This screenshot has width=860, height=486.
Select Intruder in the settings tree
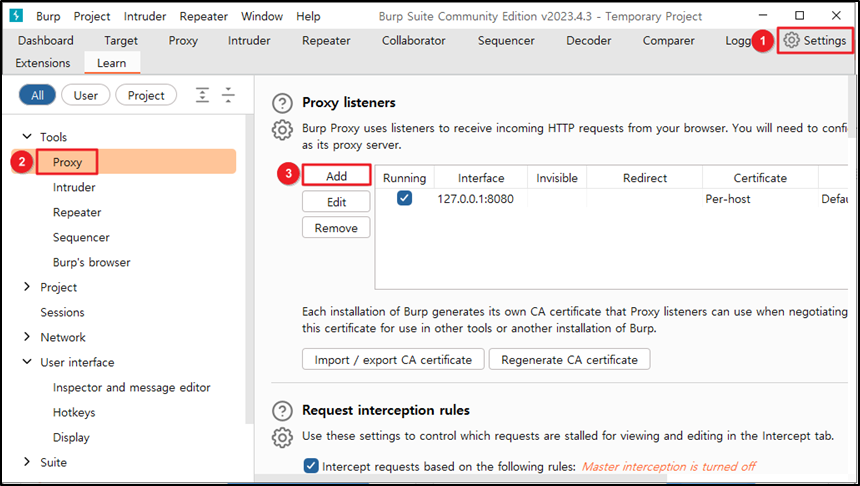pyautogui.click(x=74, y=187)
